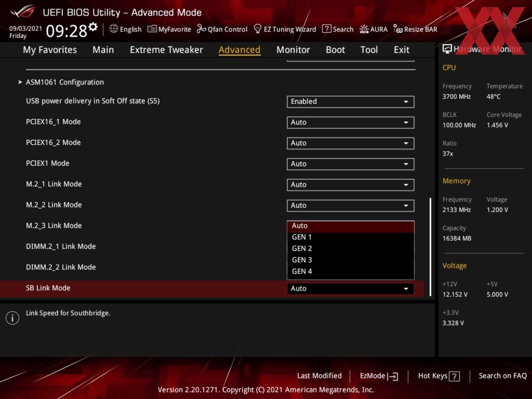
Task: Click the settings list scrollbar
Action: pyautogui.click(x=430, y=247)
